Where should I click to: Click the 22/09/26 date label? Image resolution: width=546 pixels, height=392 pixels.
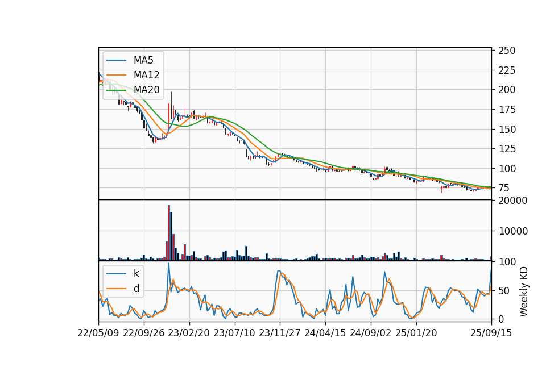(x=144, y=333)
